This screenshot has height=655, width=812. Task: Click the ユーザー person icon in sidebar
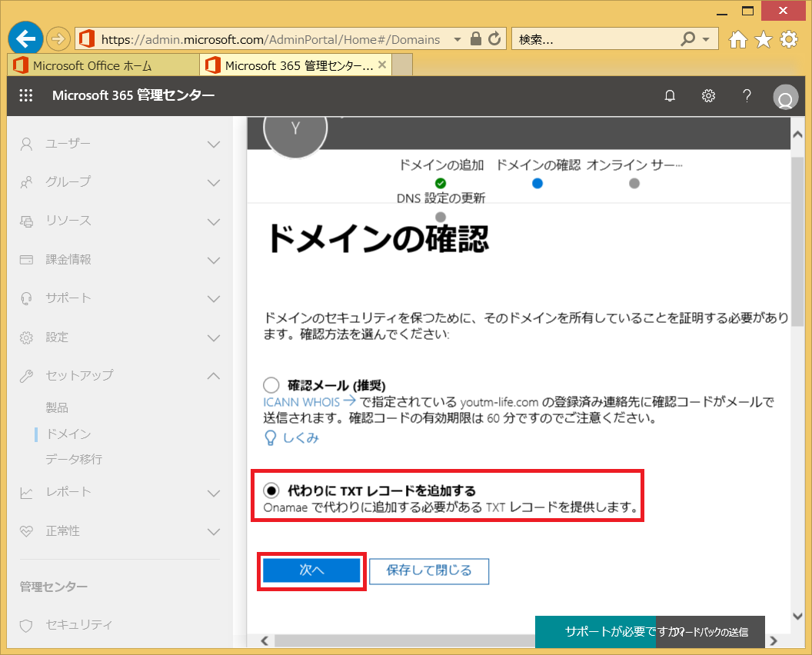pyautogui.click(x=26, y=144)
